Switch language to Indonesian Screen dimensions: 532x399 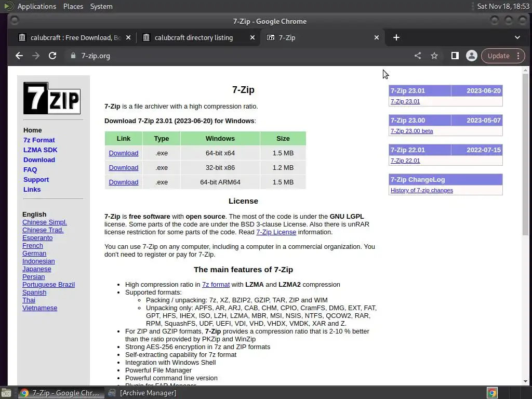[x=38, y=261]
